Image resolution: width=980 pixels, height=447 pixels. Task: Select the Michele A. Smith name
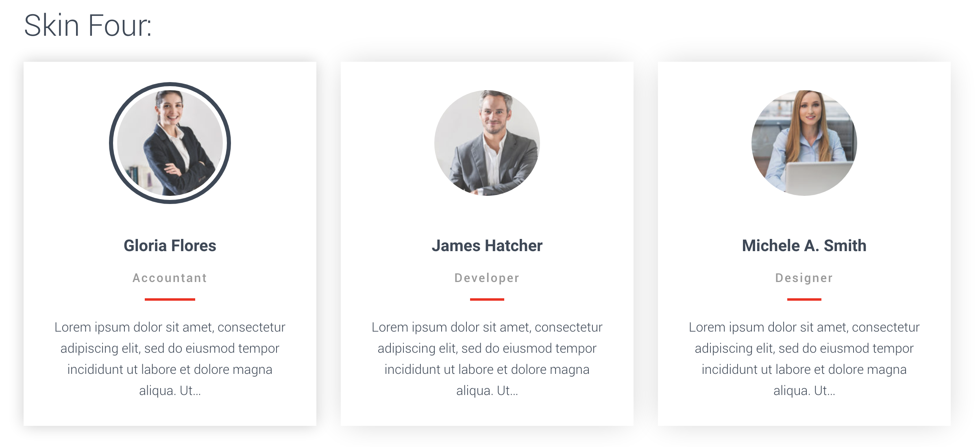804,246
